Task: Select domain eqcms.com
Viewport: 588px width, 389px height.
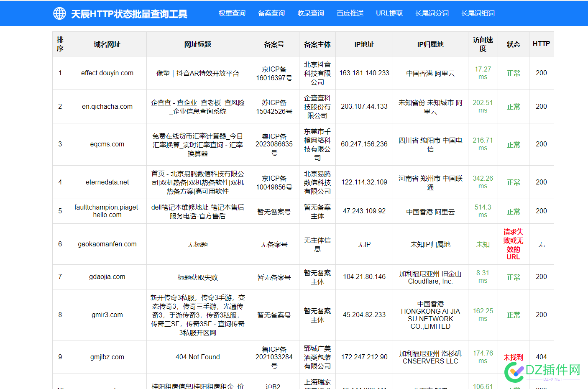Action: (x=107, y=144)
